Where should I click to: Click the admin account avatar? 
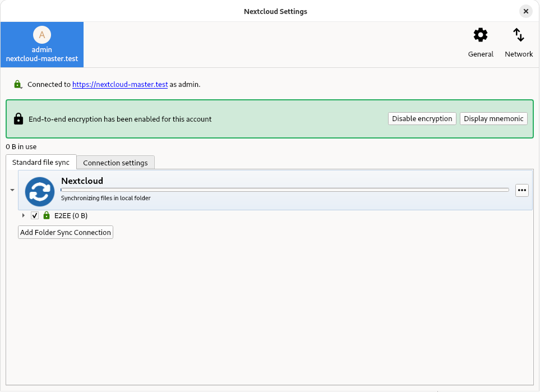pyautogui.click(x=42, y=35)
